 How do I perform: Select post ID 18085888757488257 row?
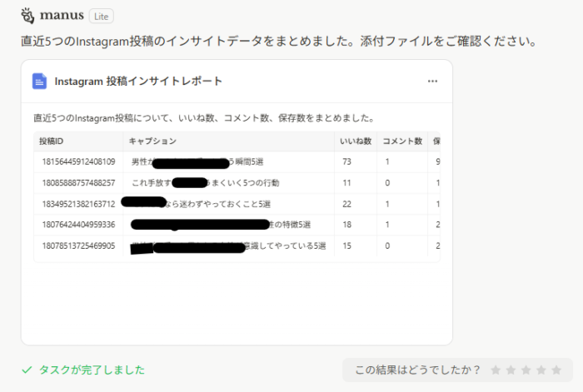click(x=78, y=182)
